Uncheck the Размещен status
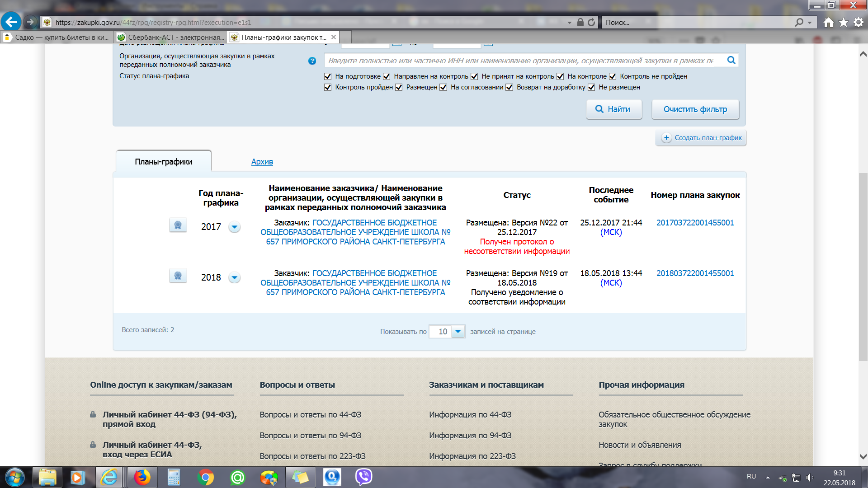Image resolution: width=868 pixels, height=488 pixels. click(399, 87)
